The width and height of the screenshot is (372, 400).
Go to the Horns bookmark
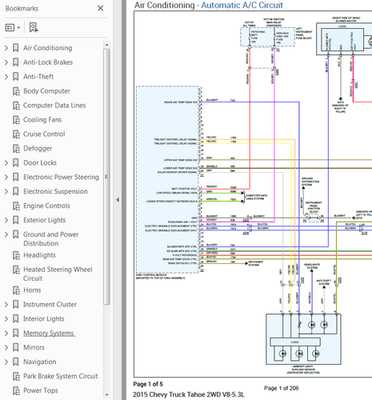coord(32,290)
